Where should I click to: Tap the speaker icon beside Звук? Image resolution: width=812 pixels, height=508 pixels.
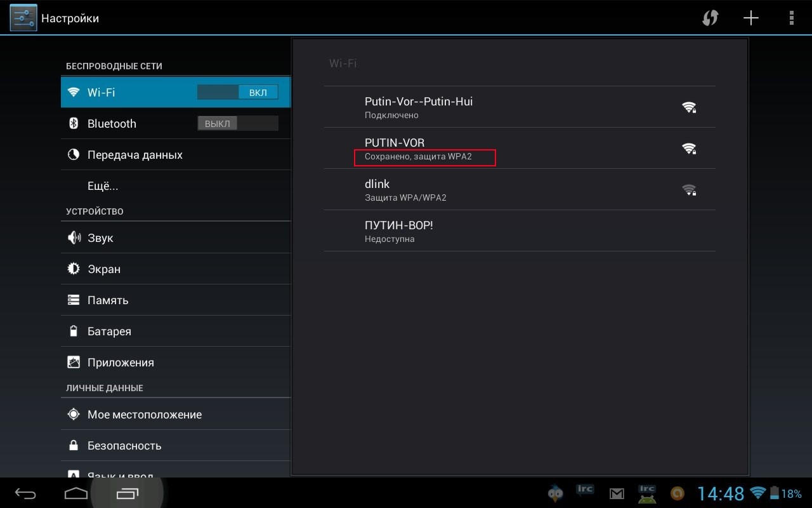point(74,238)
